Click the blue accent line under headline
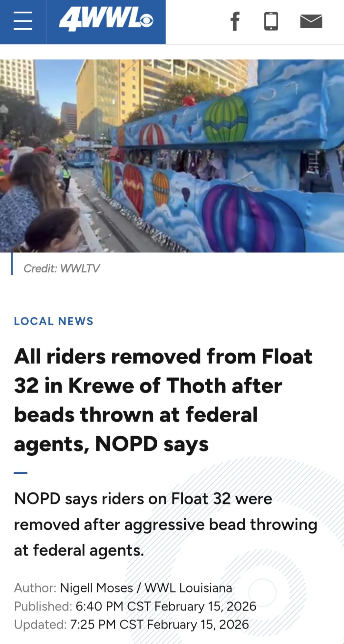 (21, 473)
